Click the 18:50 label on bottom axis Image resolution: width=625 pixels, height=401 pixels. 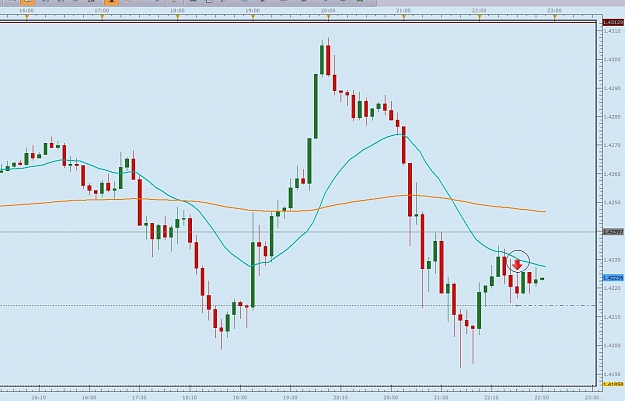pos(240,397)
